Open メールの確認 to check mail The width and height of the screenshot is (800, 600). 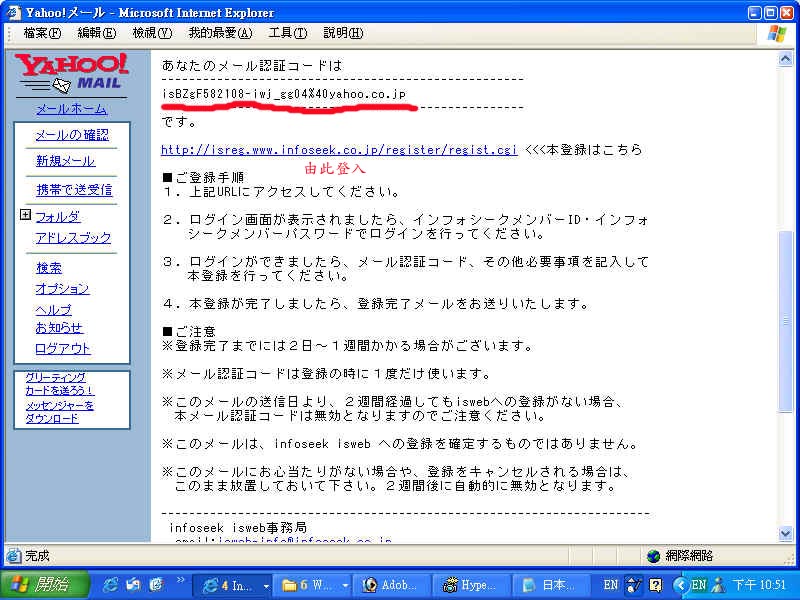coord(72,135)
